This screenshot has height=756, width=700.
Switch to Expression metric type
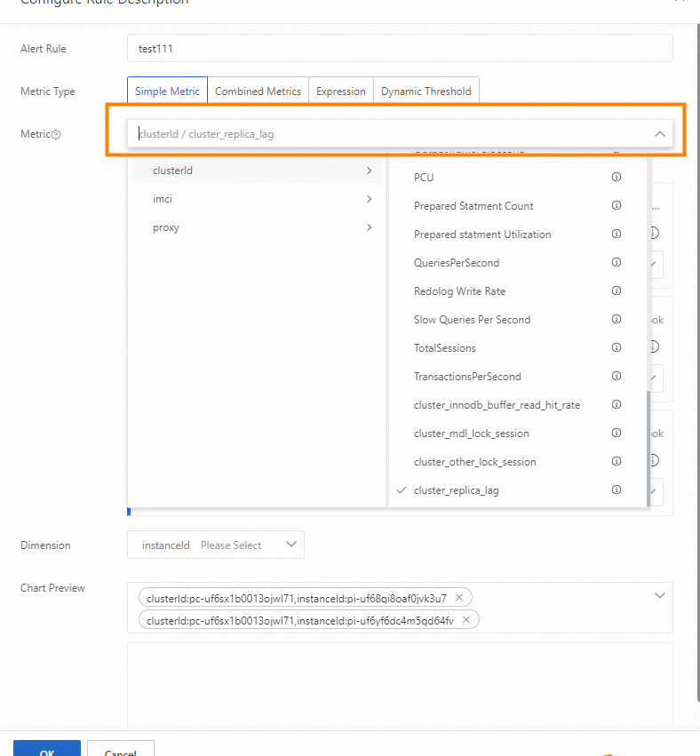tap(340, 92)
